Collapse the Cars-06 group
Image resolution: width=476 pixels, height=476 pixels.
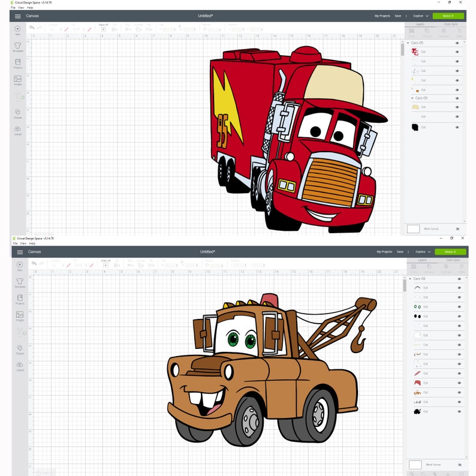410,279
